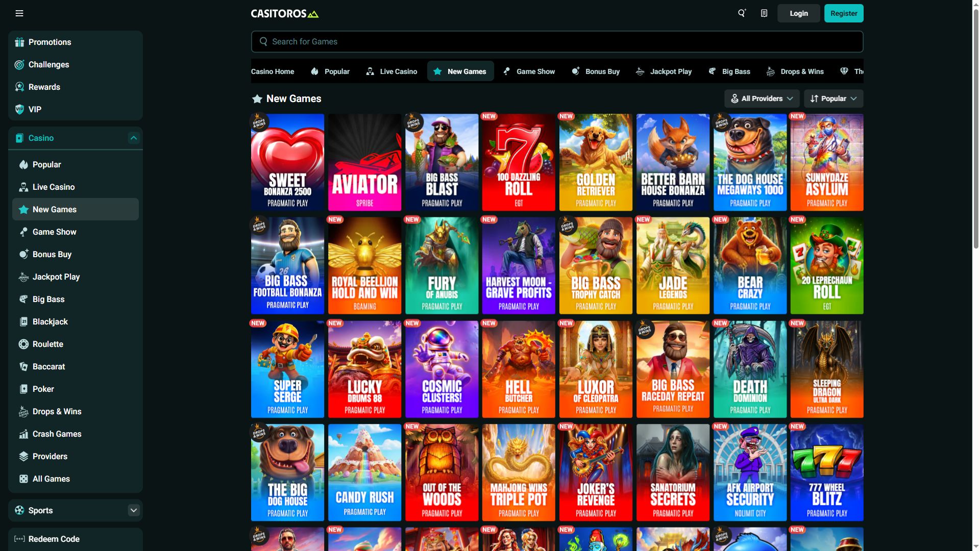Click the Login button
Image resolution: width=980 pixels, height=551 pixels.
(798, 13)
